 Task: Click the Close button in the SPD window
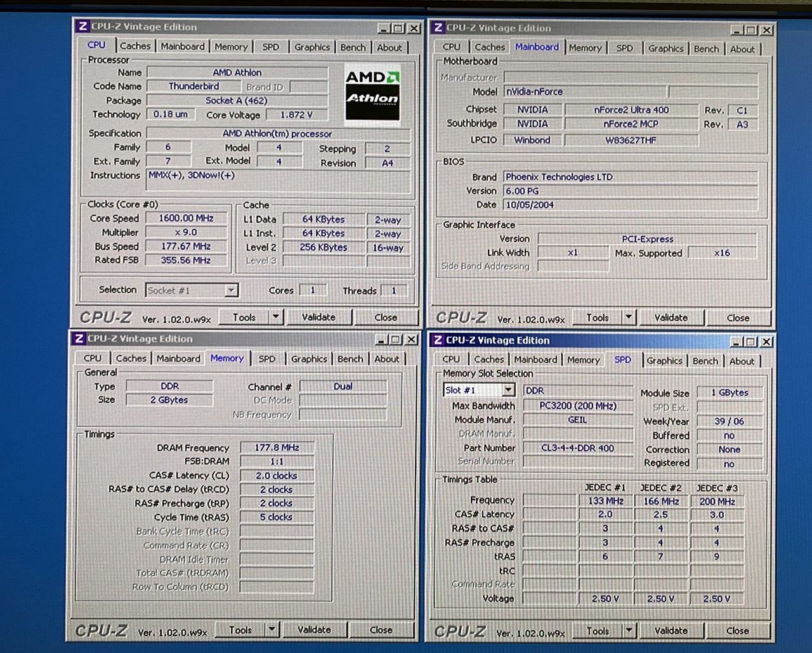point(737,631)
